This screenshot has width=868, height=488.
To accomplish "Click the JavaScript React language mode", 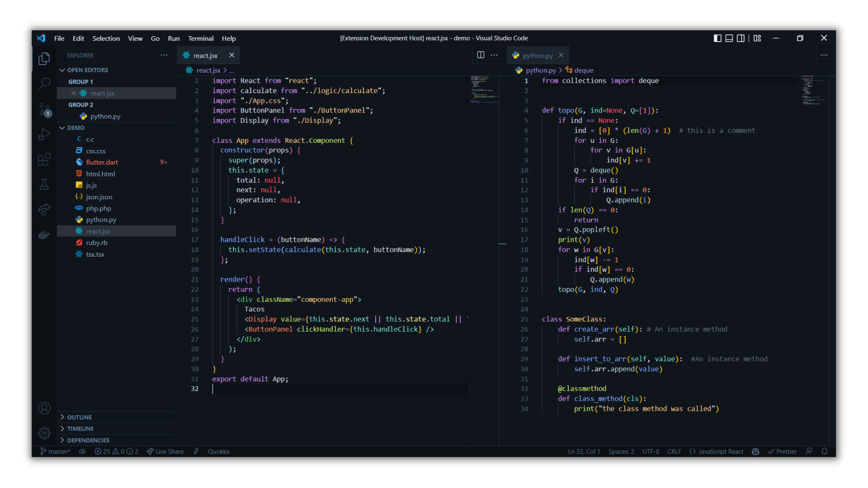I will tap(721, 451).
